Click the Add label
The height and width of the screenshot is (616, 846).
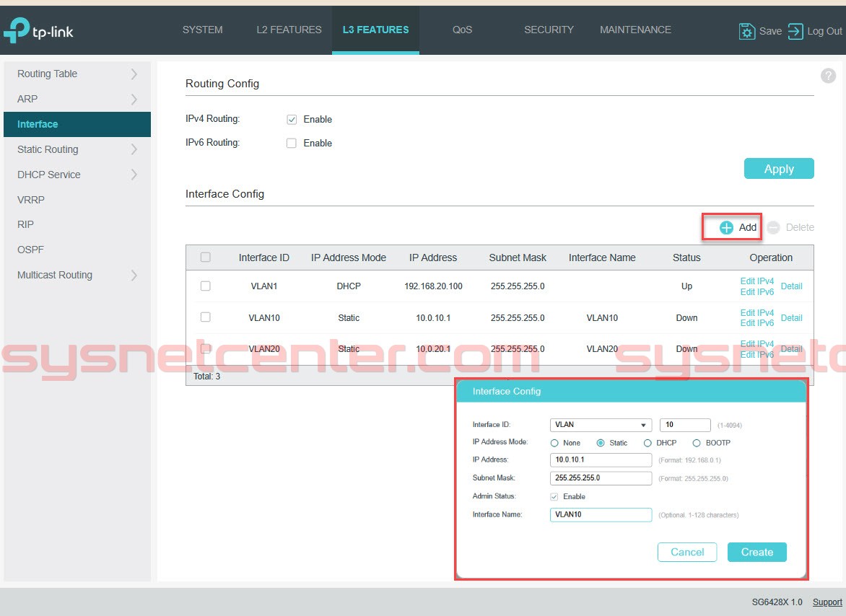pos(747,227)
